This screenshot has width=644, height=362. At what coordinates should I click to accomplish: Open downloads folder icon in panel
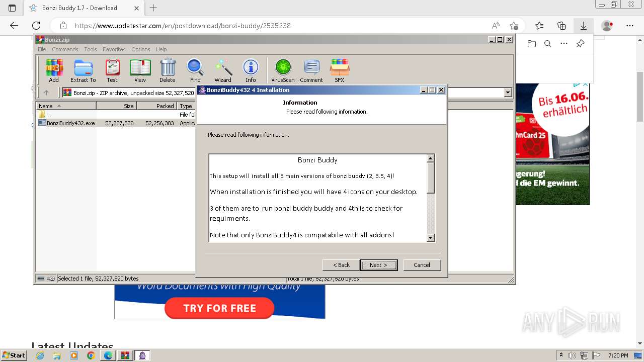(532, 44)
